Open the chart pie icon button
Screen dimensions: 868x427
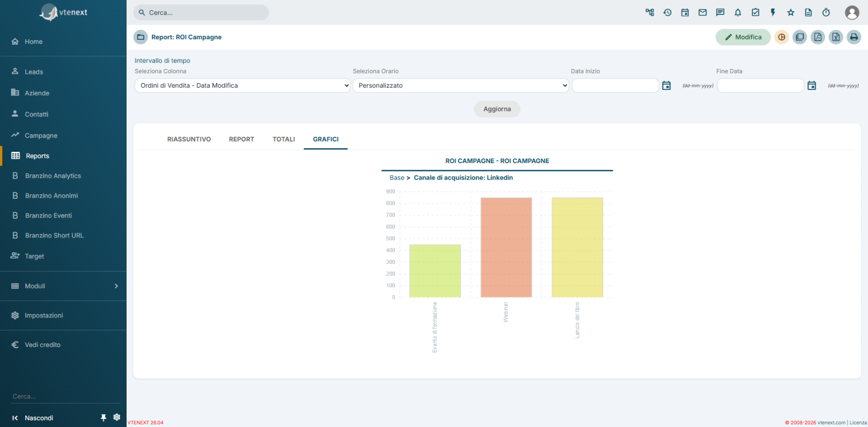pyautogui.click(x=782, y=37)
